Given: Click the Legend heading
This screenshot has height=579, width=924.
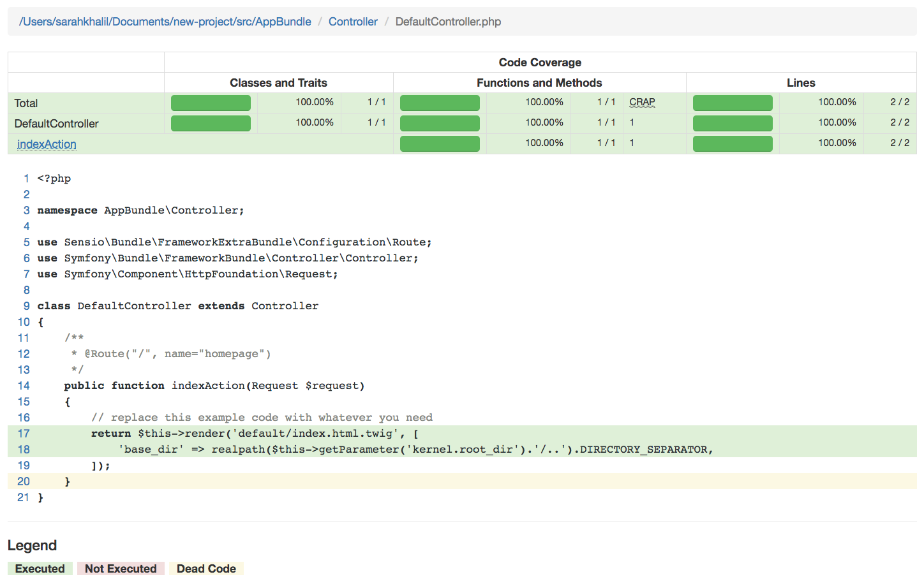Looking at the screenshot, I should 32,546.
